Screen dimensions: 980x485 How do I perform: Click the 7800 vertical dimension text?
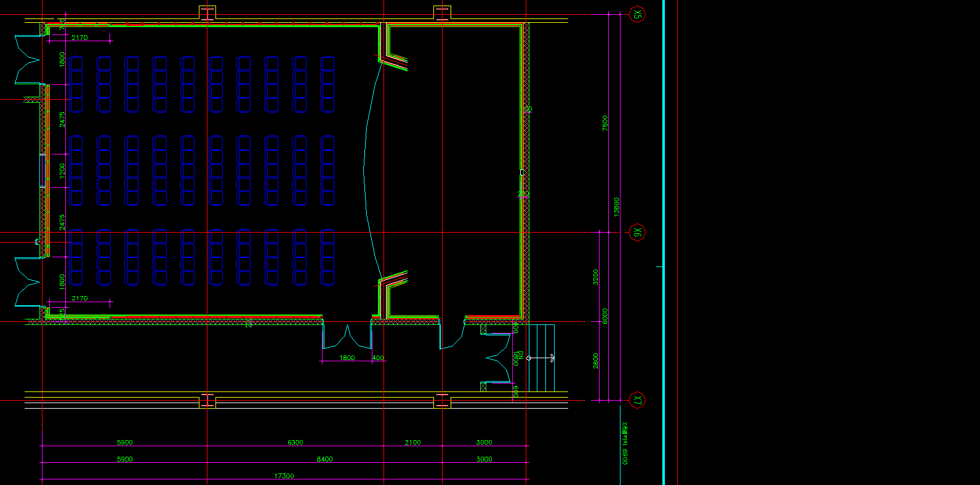tap(605, 123)
